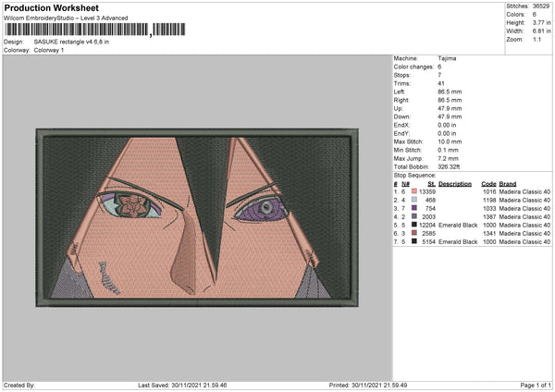Click the black swatch in stop 7
555x392 pixels.
[x=414, y=241]
